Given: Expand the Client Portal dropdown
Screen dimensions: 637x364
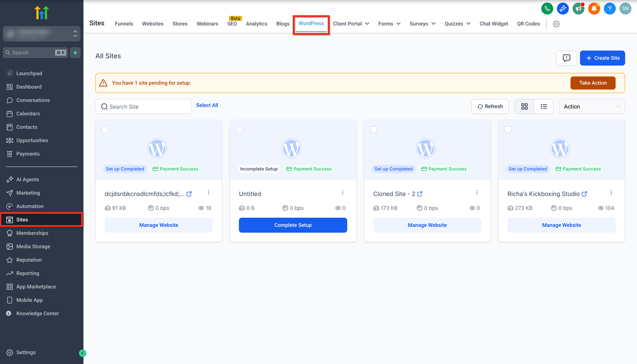Looking at the screenshot, I should (x=351, y=24).
